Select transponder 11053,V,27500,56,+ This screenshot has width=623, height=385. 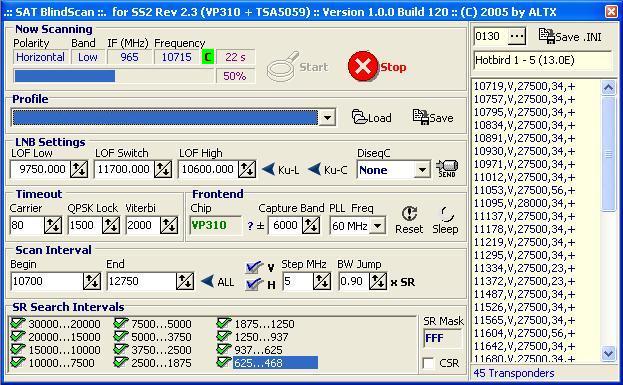pyautogui.click(x=524, y=190)
